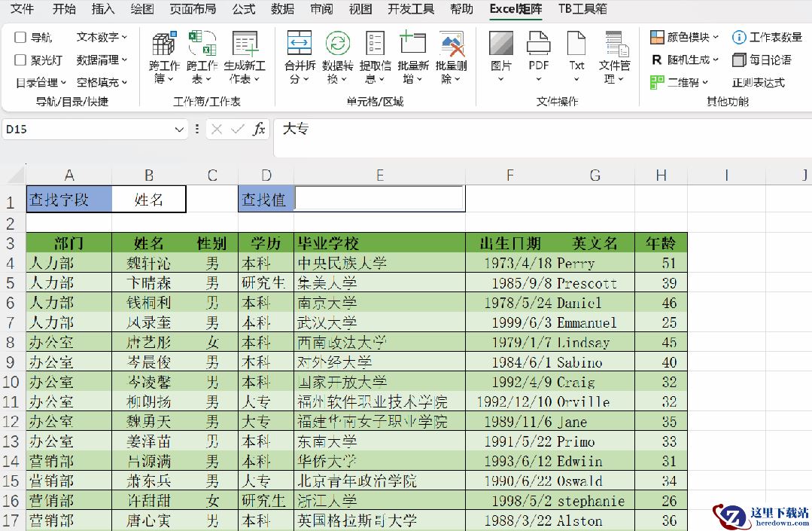Click the 正则表达式 button
The width and height of the screenshot is (812, 531).
[758, 82]
